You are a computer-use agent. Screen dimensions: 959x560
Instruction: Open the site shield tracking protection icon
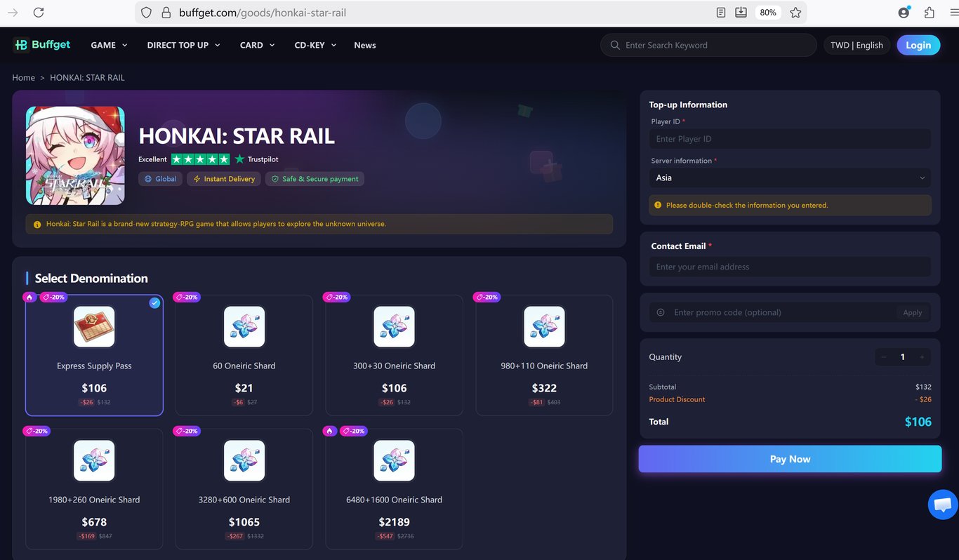tap(146, 13)
